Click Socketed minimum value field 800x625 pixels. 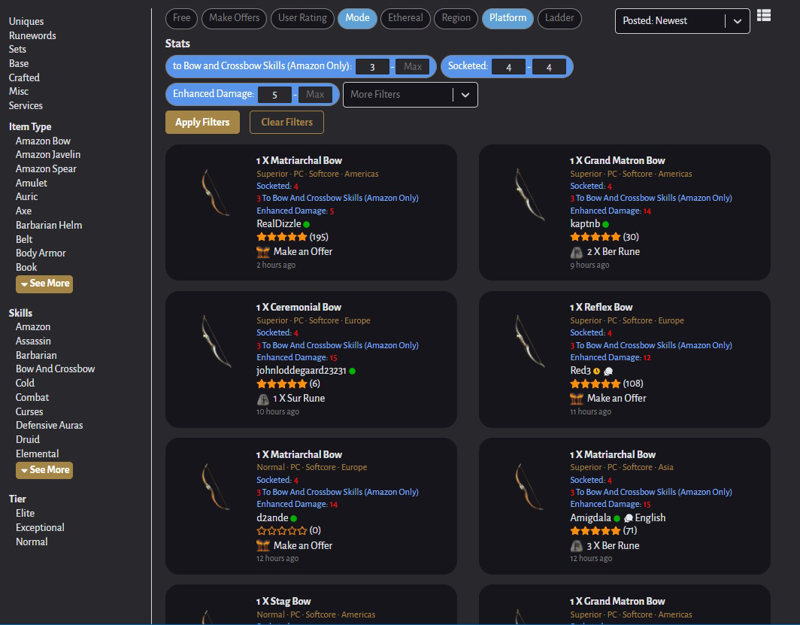(509, 67)
